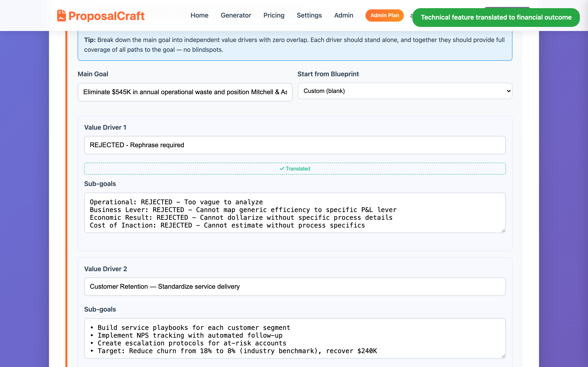Click into Value Driver 1 Sub-goals textarea
588x367 pixels.
point(294,213)
